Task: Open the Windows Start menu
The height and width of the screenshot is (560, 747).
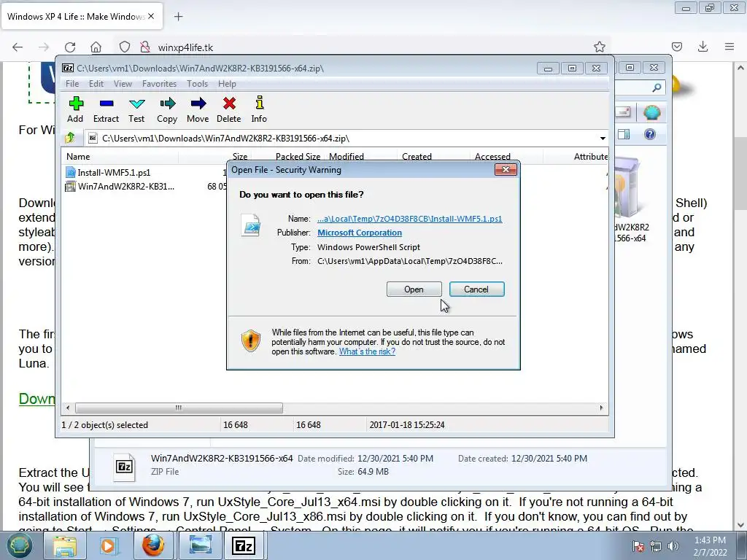Action: [19, 545]
